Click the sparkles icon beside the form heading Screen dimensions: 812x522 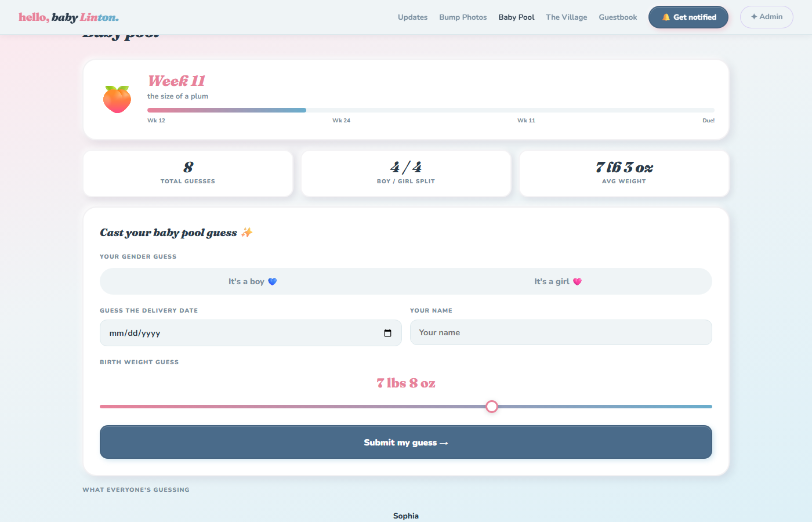(x=246, y=233)
